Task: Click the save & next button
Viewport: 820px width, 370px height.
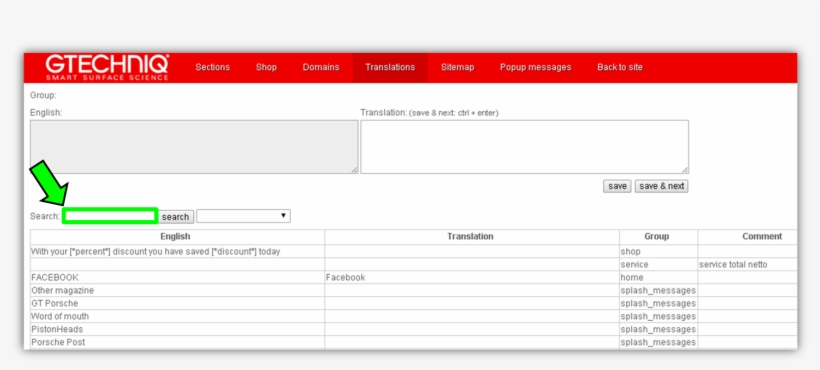Action: coord(662,186)
